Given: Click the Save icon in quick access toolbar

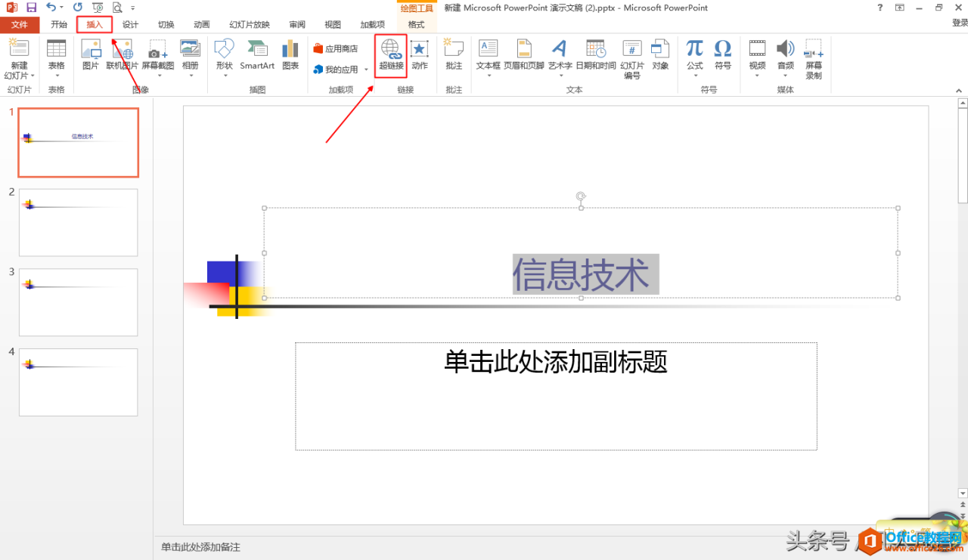Looking at the screenshot, I should click(x=31, y=7).
